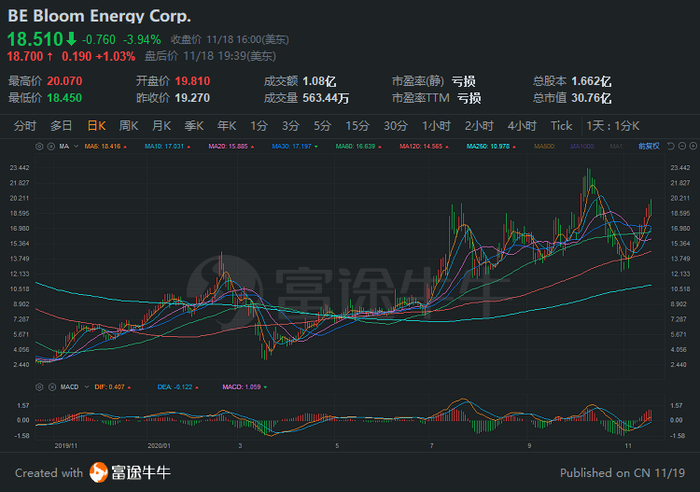Toggle the MA60 16.639 line
The height and width of the screenshot is (492, 700).
click(x=358, y=146)
